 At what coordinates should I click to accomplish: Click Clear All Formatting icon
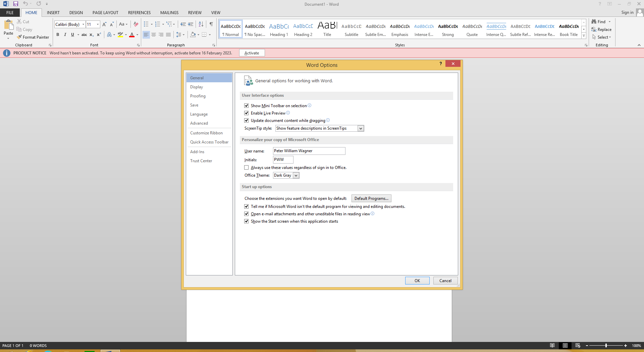136,24
